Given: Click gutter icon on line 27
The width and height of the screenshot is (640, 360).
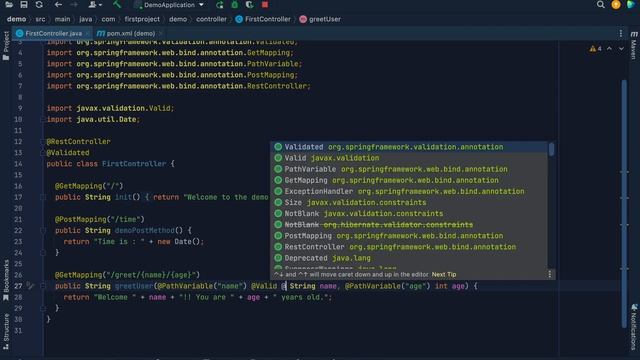Looking at the screenshot, I should coord(30,286).
